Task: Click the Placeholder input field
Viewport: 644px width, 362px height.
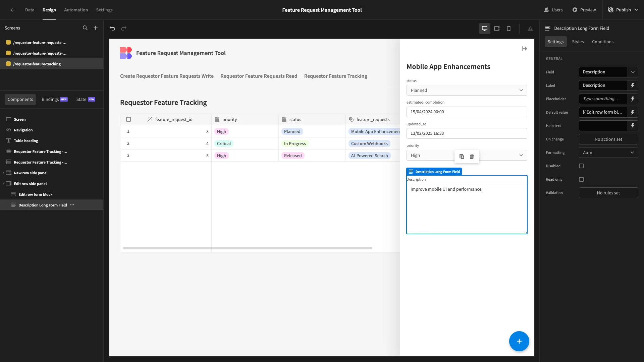Action: click(x=603, y=99)
